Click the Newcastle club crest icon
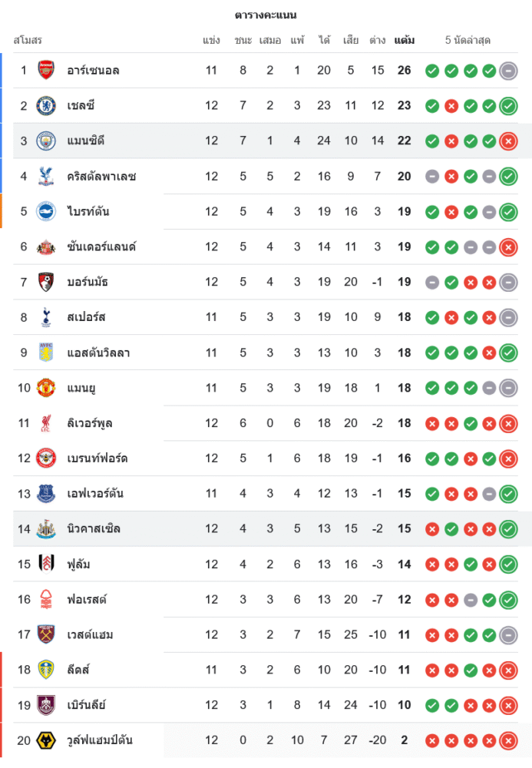The width and height of the screenshot is (532, 768). tap(47, 529)
